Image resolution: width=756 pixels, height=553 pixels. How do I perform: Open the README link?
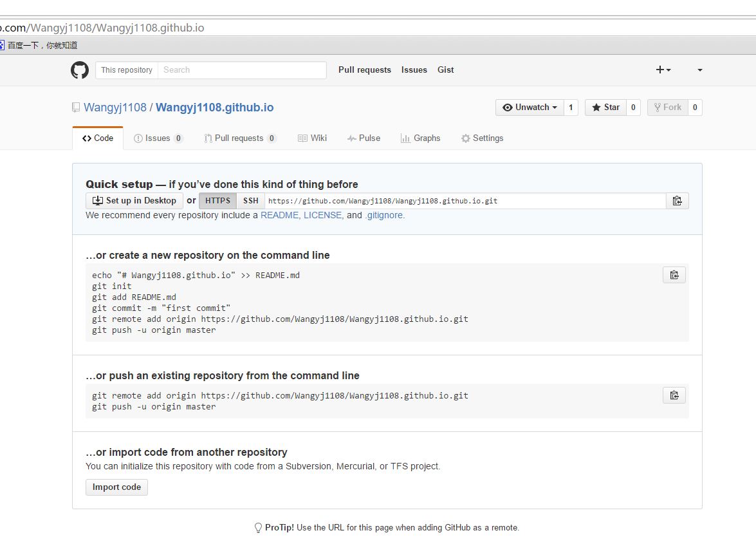coord(280,215)
